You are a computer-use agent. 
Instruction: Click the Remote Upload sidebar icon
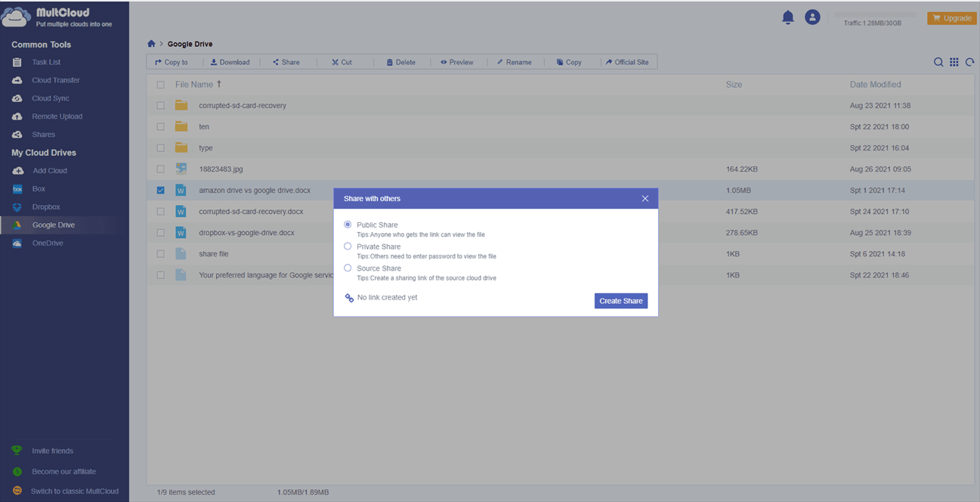point(17,116)
